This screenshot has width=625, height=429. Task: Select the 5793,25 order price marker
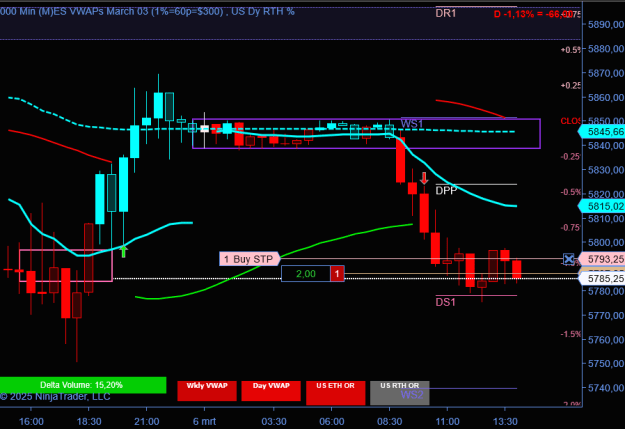coord(602,259)
